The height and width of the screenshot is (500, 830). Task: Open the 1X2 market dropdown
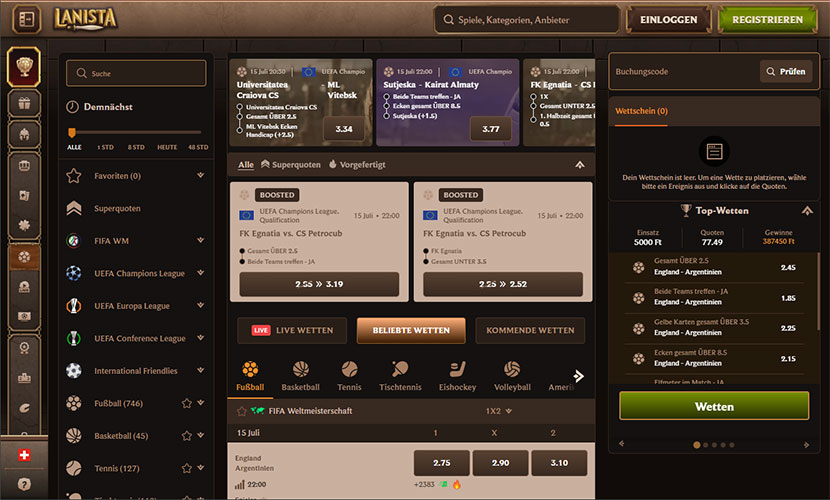(x=499, y=411)
